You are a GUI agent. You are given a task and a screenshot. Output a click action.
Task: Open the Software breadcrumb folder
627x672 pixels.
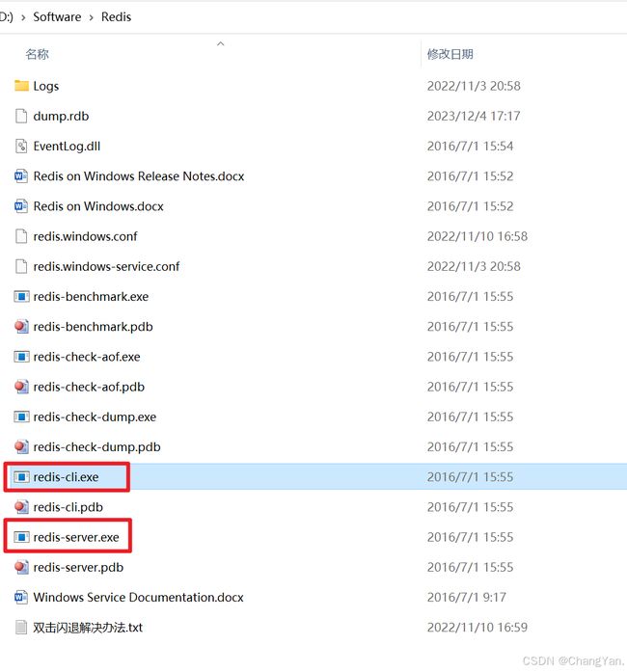57,16
